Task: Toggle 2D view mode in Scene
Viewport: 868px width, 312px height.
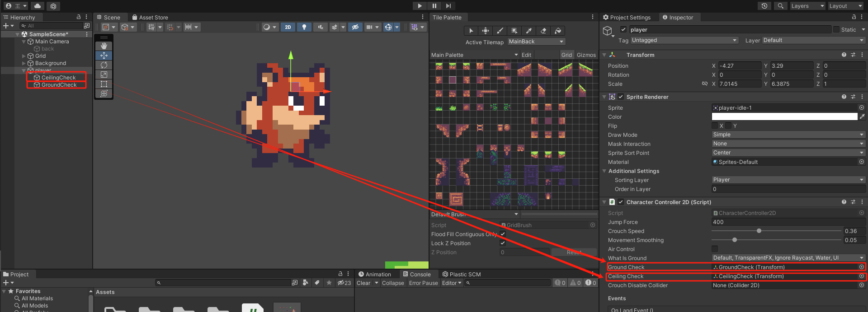Action: tap(288, 27)
